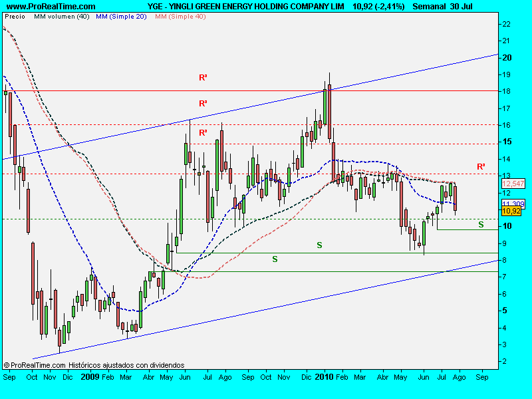This screenshot has width=532, height=399.
Task: Select the Semanal 30 Jul timeframe text
Action: point(442,7)
